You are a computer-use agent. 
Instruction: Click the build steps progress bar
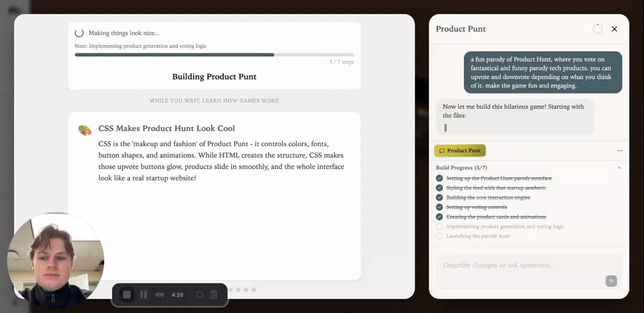coord(214,55)
